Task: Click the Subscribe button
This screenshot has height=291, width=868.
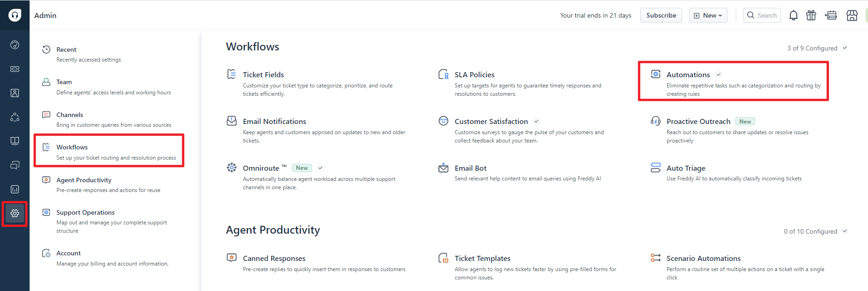Action: pyautogui.click(x=661, y=15)
